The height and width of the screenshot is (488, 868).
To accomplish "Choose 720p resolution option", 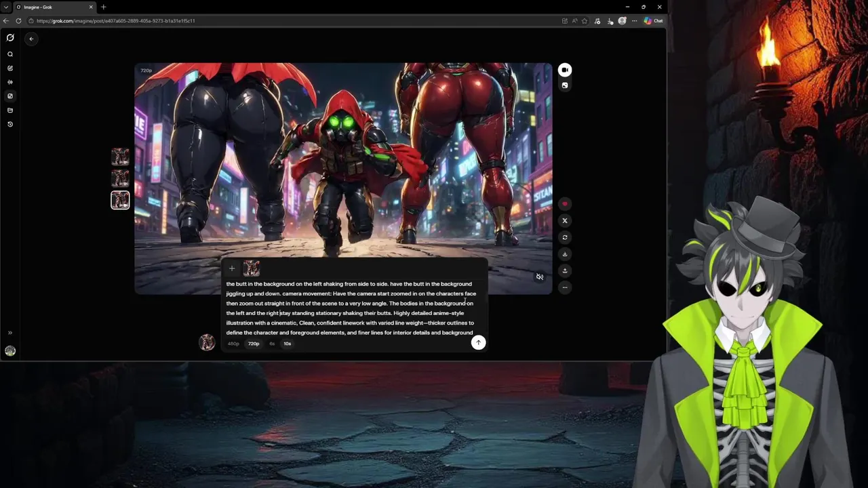I will pyautogui.click(x=254, y=344).
